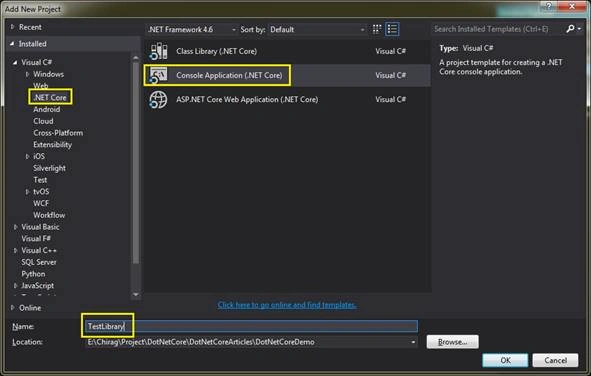The image size is (591, 376).
Task: Collapse the Installed templates section
Action: point(12,44)
